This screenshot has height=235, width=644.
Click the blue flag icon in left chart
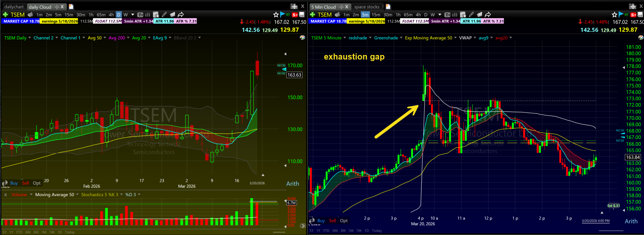tap(282, 14)
